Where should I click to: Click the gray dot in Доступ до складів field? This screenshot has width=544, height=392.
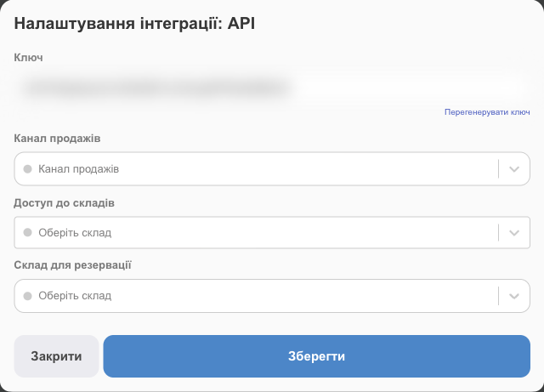pyautogui.click(x=28, y=232)
